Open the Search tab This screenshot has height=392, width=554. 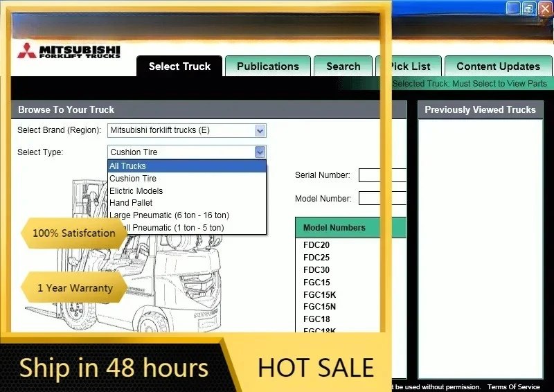pyautogui.click(x=343, y=66)
